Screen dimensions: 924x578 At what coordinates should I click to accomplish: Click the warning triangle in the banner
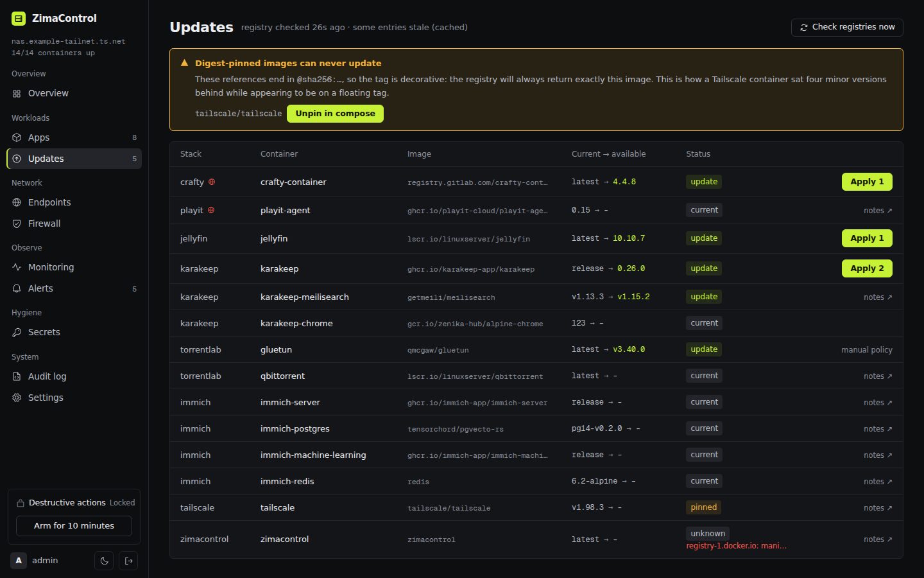[184, 63]
